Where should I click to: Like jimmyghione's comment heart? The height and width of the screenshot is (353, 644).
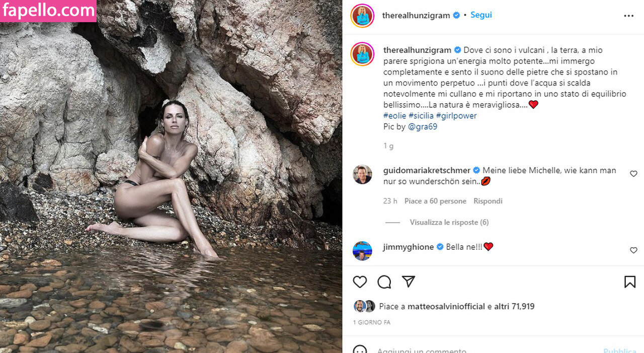pos(633,250)
